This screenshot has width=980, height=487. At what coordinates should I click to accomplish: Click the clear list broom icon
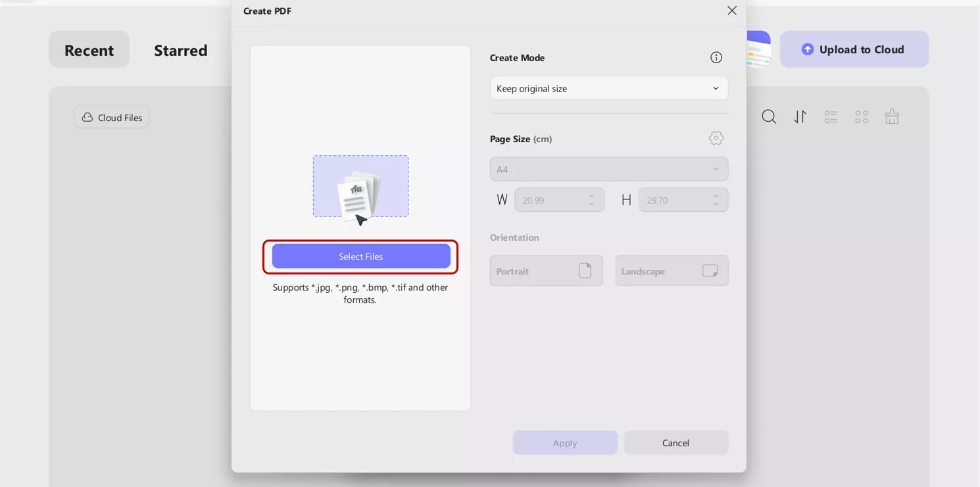coord(892,117)
